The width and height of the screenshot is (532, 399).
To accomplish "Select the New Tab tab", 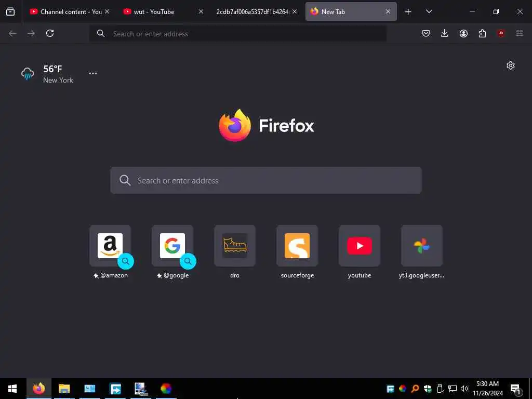I will point(351,11).
